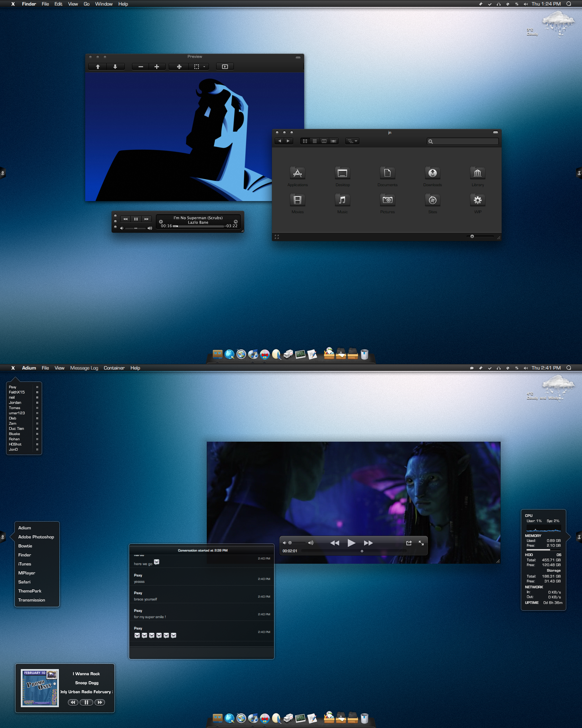Rewind the Avatar movie player
Image resolution: width=582 pixels, height=728 pixels.
335,543
